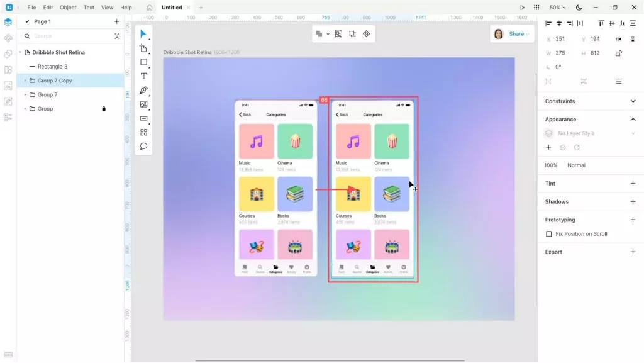Toggle aspect ratio lock for W and H

[x=619, y=53]
